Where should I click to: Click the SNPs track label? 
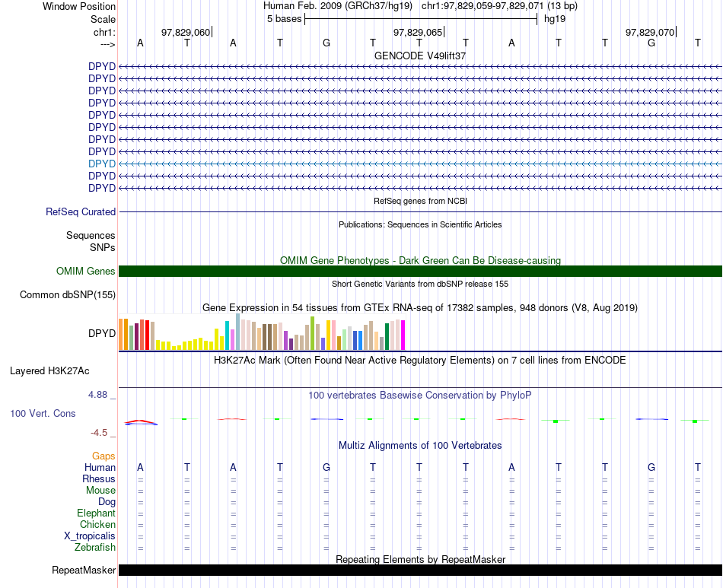click(x=103, y=247)
